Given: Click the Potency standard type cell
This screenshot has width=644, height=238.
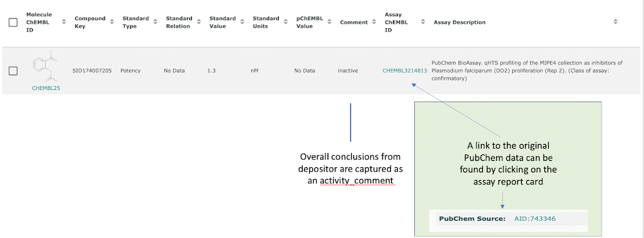Looking at the screenshot, I should (131, 71).
